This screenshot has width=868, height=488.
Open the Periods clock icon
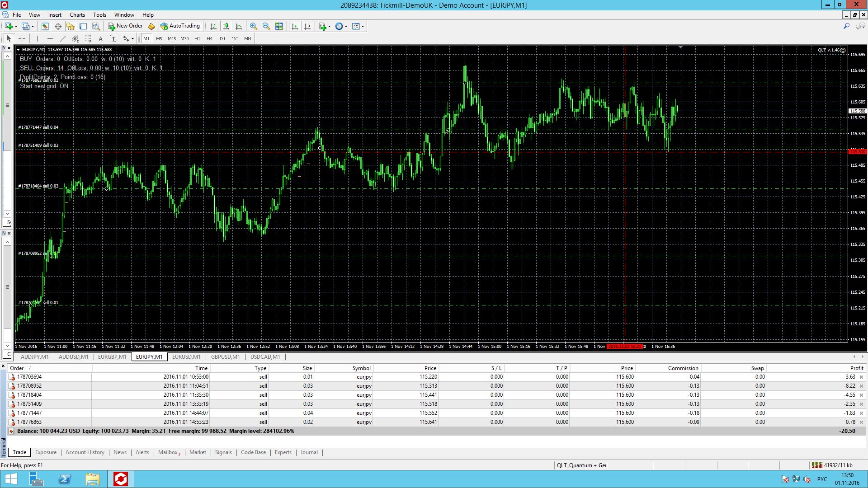(x=339, y=26)
